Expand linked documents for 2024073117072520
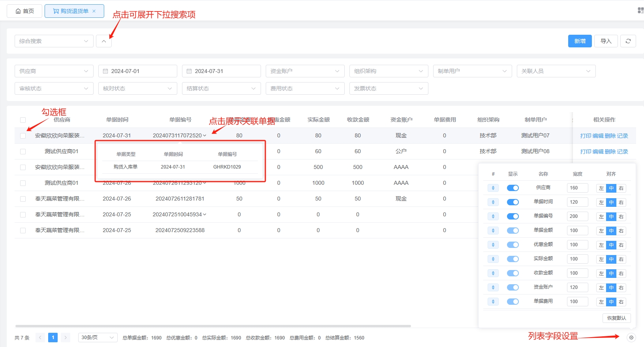644x347 pixels. point(205,135)
